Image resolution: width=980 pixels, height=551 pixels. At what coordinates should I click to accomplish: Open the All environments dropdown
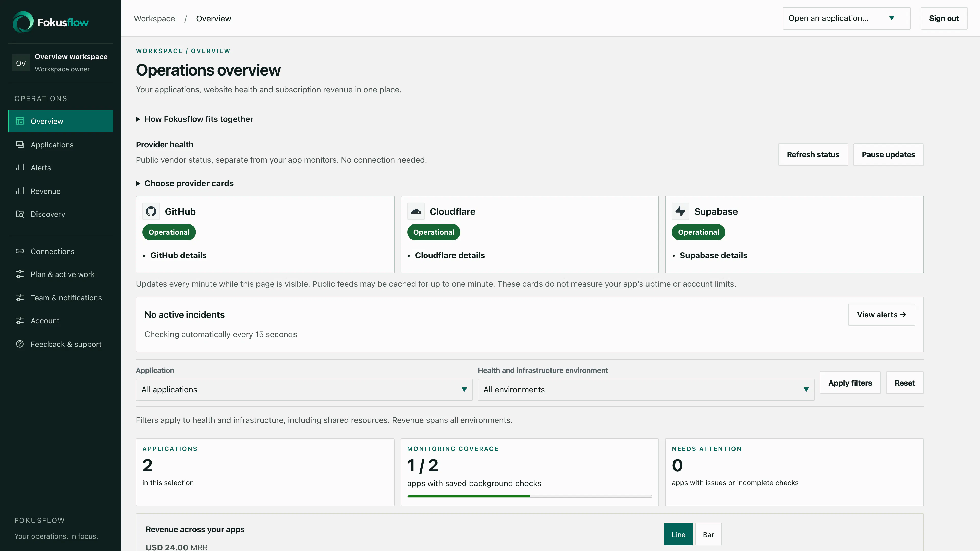click(x=646, y=389)
